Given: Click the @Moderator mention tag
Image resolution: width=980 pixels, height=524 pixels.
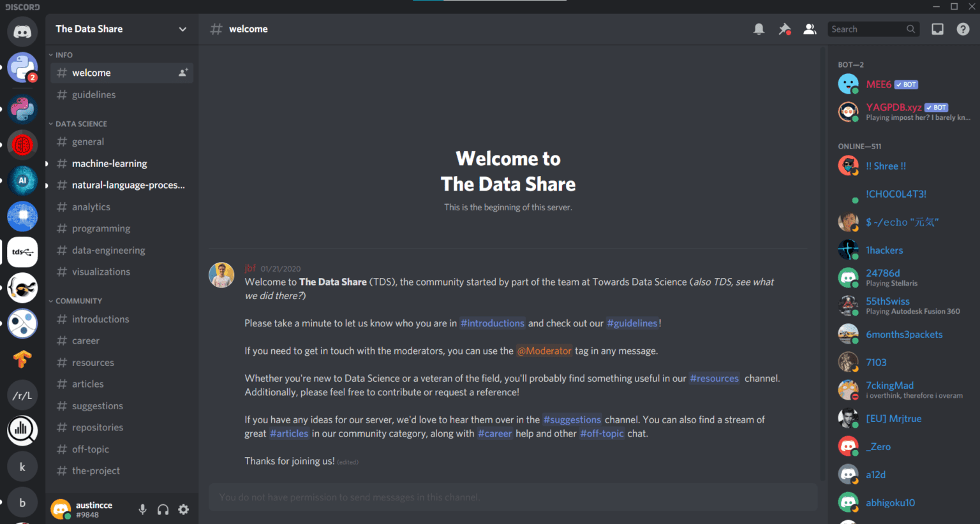Looking at the screenshot, I should point(544,351).
